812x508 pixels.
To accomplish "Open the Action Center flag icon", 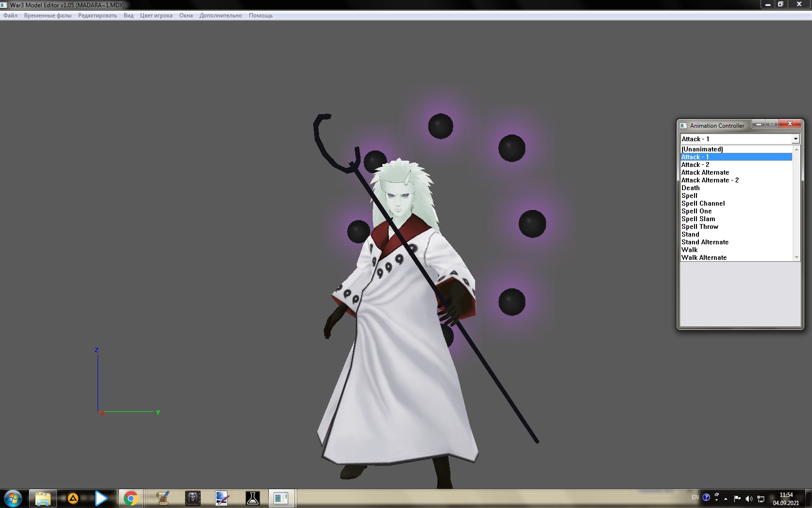I will (x=737, y=499).
